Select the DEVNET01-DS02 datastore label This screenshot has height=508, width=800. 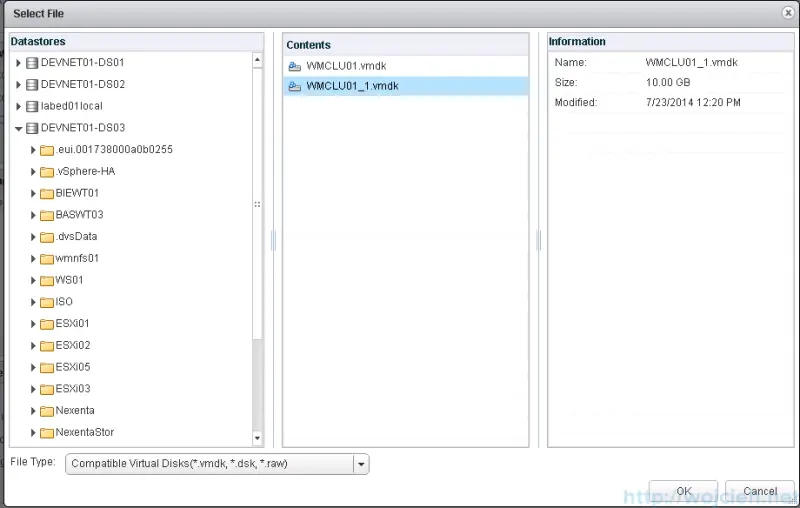(83, 84)
